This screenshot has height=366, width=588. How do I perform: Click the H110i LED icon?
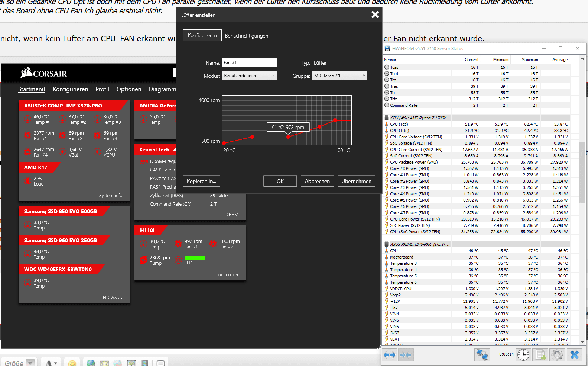click(x=178, y=260)
